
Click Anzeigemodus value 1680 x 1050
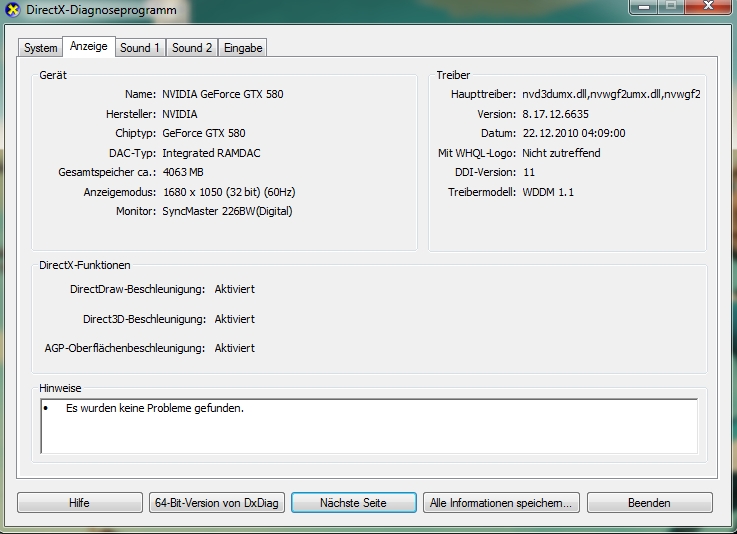(x=229, y=192)
